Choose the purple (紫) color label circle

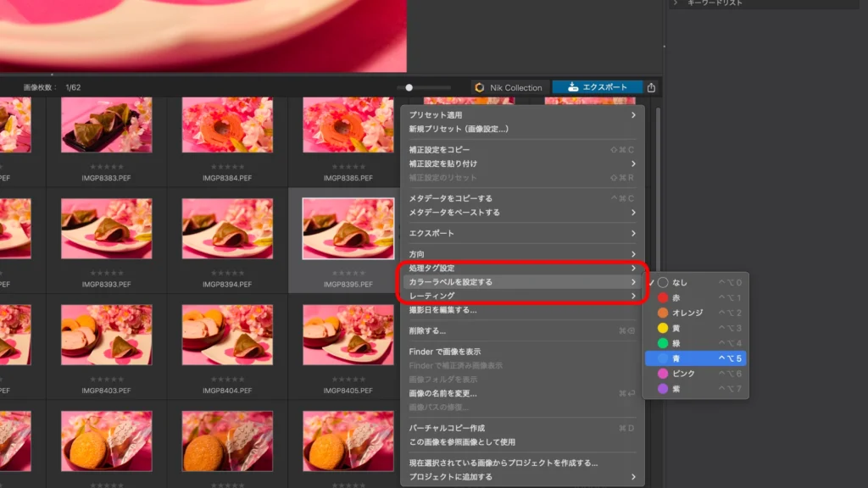(x=663, y=389)
